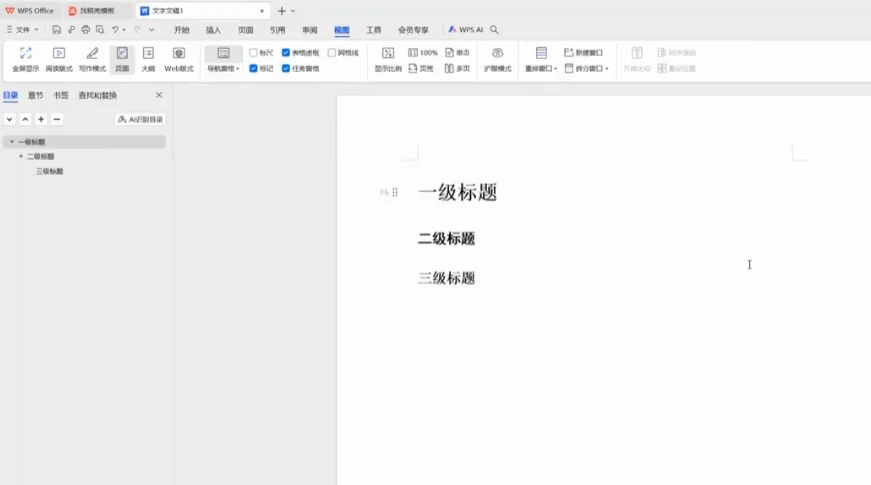Click the 二级标题 heading in the document
871x485 pixels.
tap(447, 239)
